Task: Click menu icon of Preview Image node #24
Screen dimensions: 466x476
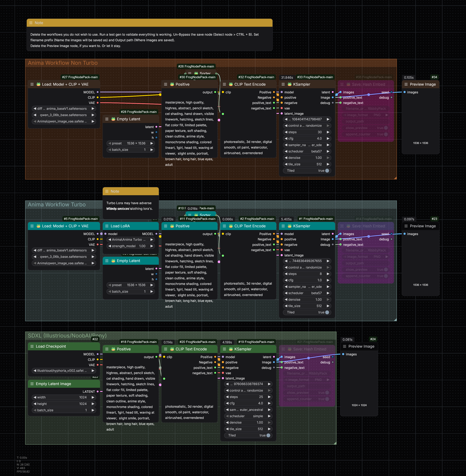Action: [345, 346]
